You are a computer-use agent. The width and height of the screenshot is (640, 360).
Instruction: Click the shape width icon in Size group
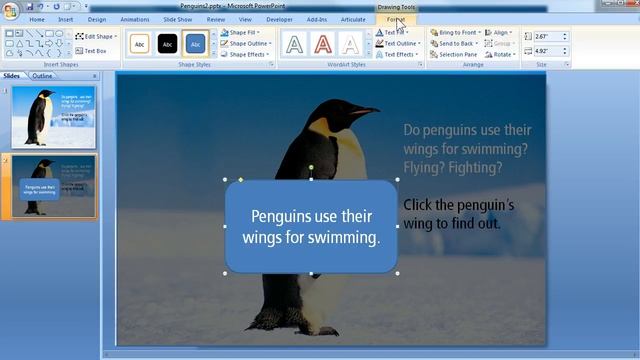[x=528, y=51]
